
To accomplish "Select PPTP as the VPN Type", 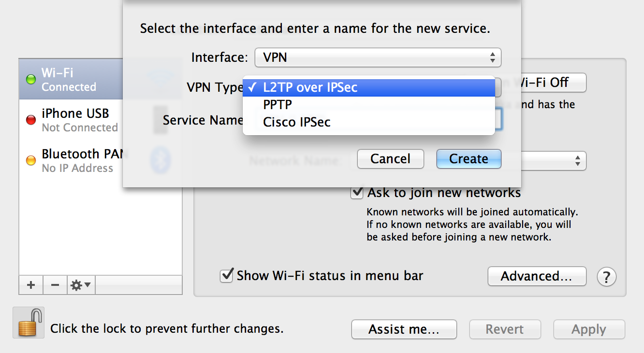I will [278, 104].
